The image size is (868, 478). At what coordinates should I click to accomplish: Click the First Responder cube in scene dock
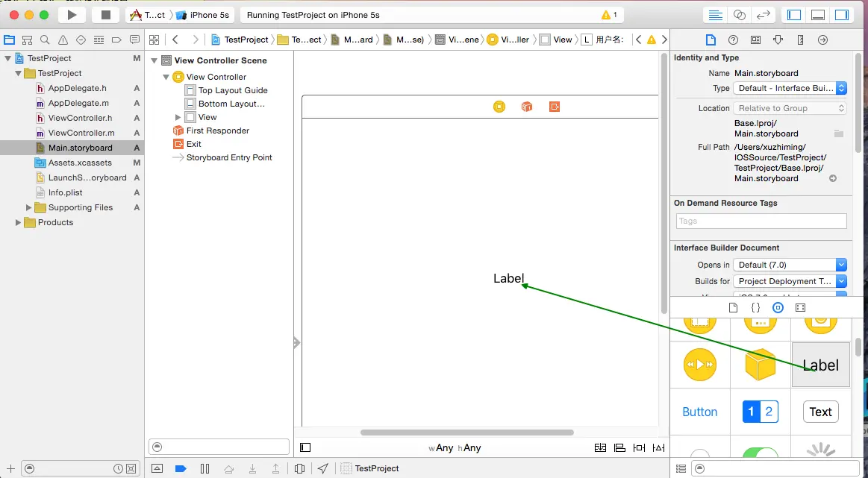tap(527, 106)
